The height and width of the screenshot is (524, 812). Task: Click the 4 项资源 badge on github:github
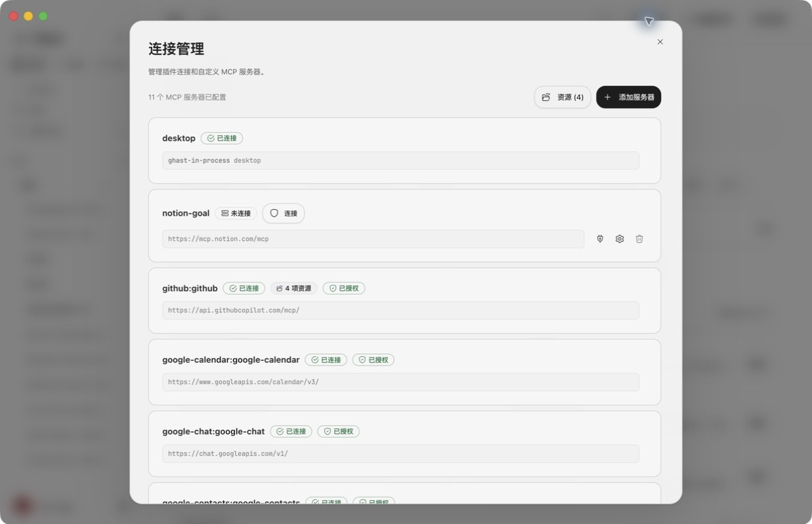(x=294, y=288)
